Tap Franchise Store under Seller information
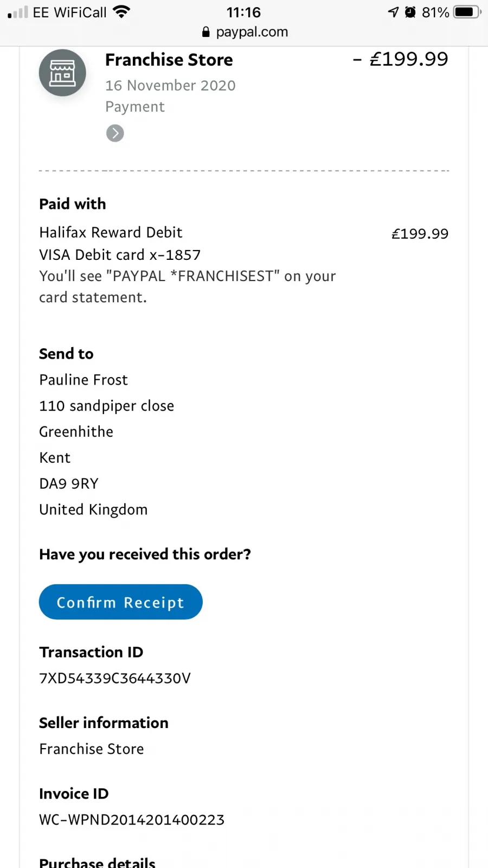The height and width of the screenshot is (868, 488). 92,749
